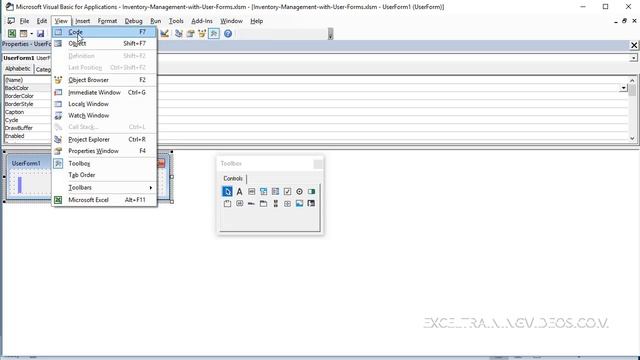Select the TextBox control in Toolbox
This screenshot has width=640, height=360.
point(251,191)
